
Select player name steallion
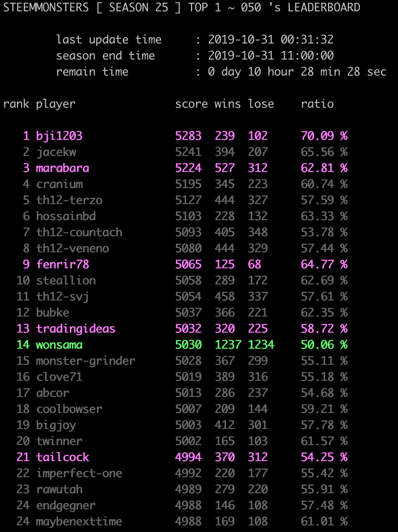66,280
